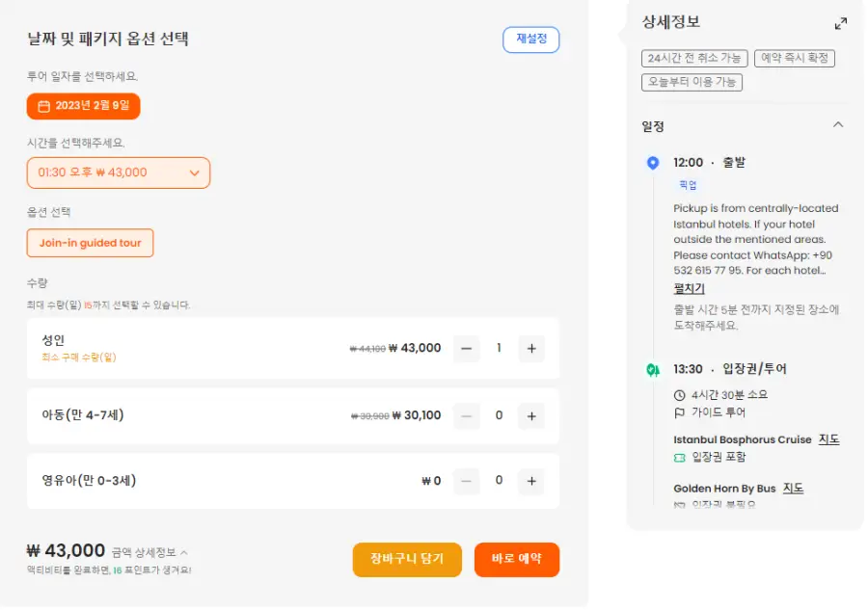The width and height of the screenshot is (868, 610).
Task: Click 장바구니 담기 add to cart
Action: pos(407,559)
